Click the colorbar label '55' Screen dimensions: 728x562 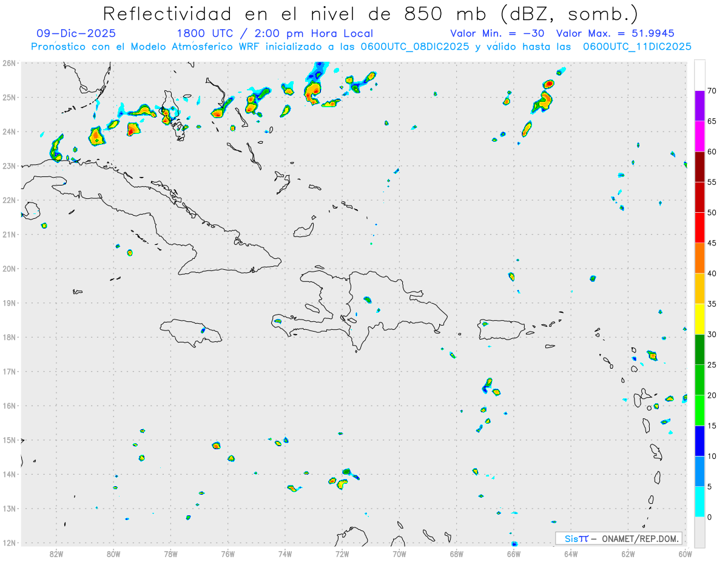[x=712, y=182]
